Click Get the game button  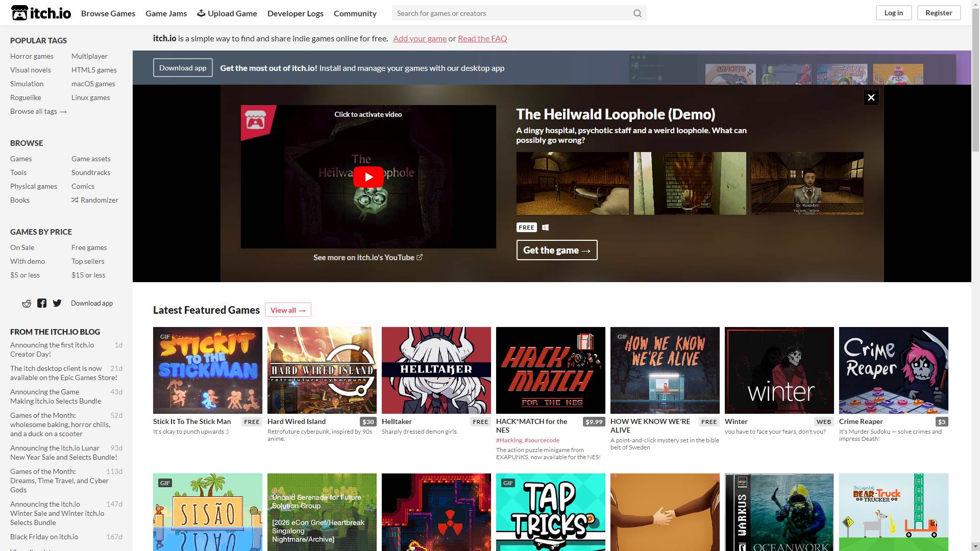pos(557,250)
